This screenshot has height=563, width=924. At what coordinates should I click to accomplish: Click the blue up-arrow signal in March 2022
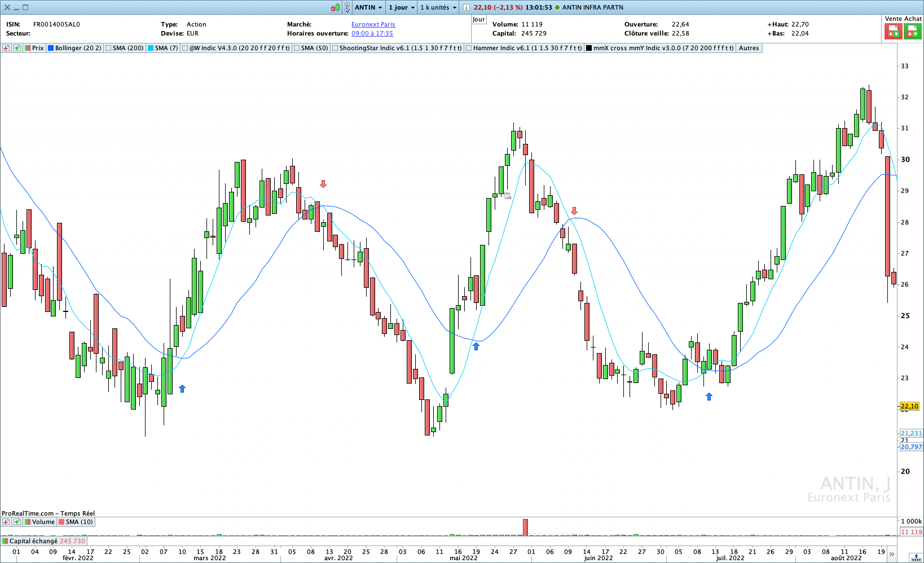point(182,389)
